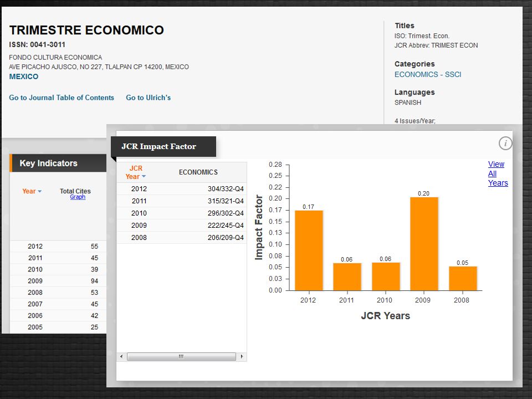Select the 222/245-Q4 rank cell

coord(226,226)
